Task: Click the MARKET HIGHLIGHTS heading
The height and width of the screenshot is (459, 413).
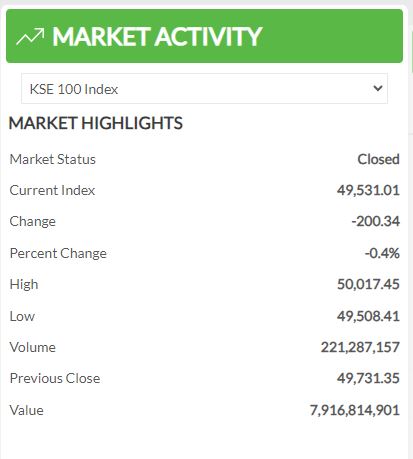Action: [96, 123]
